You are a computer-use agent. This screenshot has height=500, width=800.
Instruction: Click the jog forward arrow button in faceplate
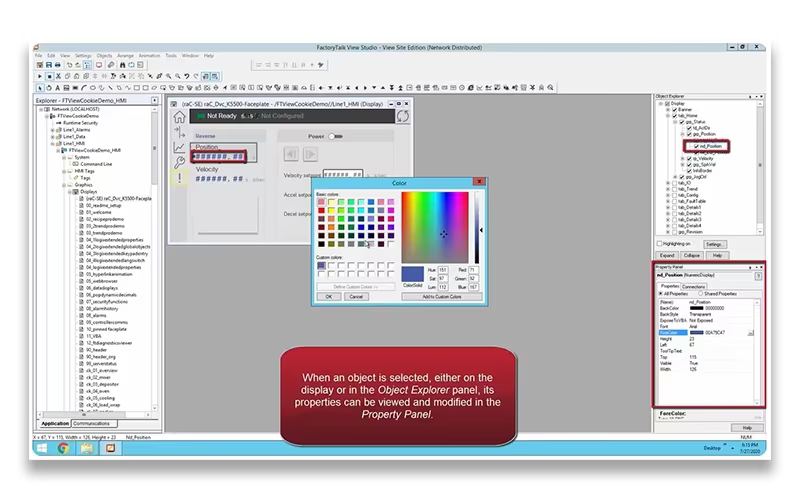(x=310, y=154)
